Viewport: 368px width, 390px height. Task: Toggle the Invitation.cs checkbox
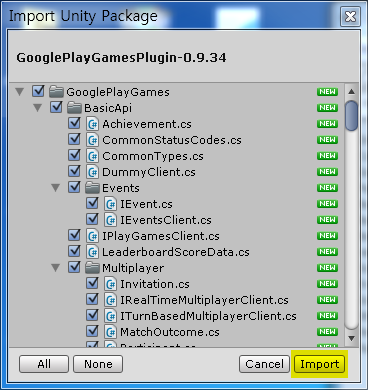pyautogui.click(x=92, y=283)
